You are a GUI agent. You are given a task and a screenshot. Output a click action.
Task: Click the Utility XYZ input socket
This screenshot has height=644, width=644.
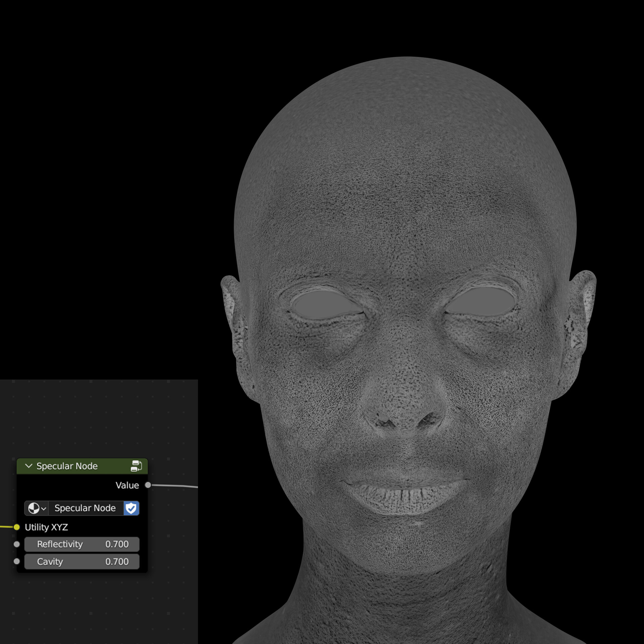pyautogui.click(x=16, y=527)
